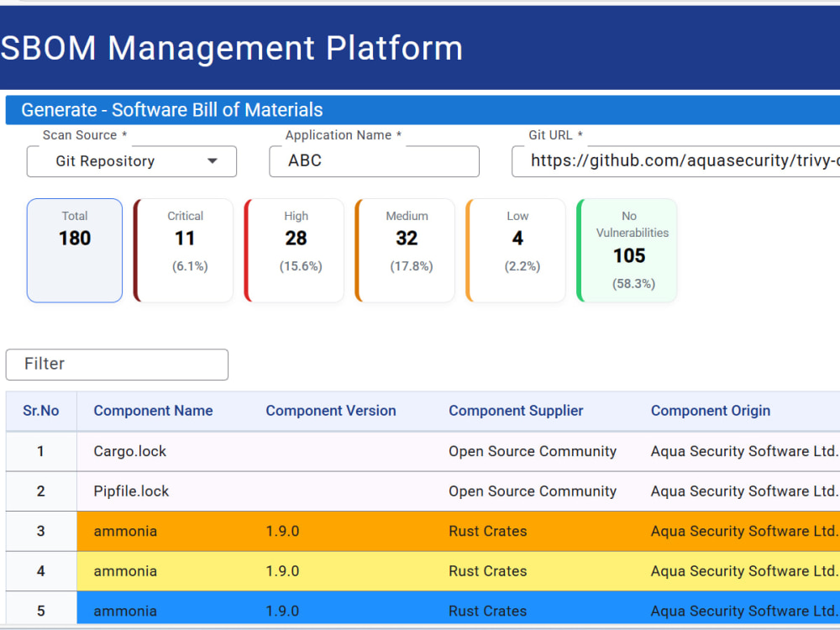
Task: Select the High 28 summary card
Action: point(294,250)
